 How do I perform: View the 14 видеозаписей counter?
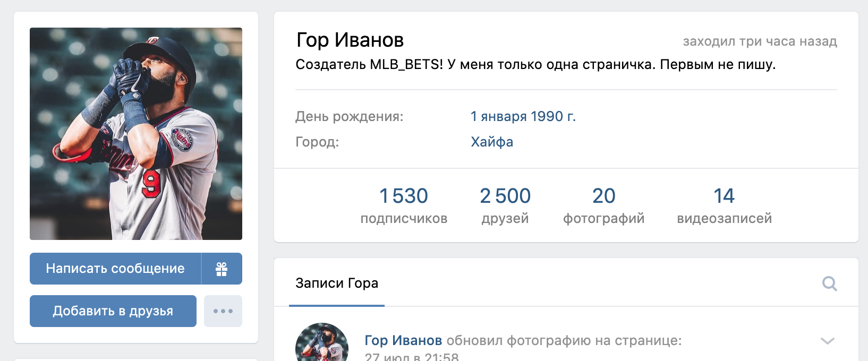point(724,205)
